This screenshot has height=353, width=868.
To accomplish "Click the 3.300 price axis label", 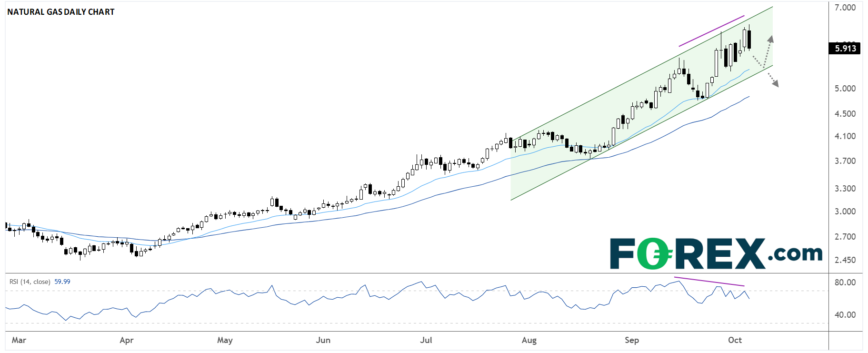I will coord(845,189).
